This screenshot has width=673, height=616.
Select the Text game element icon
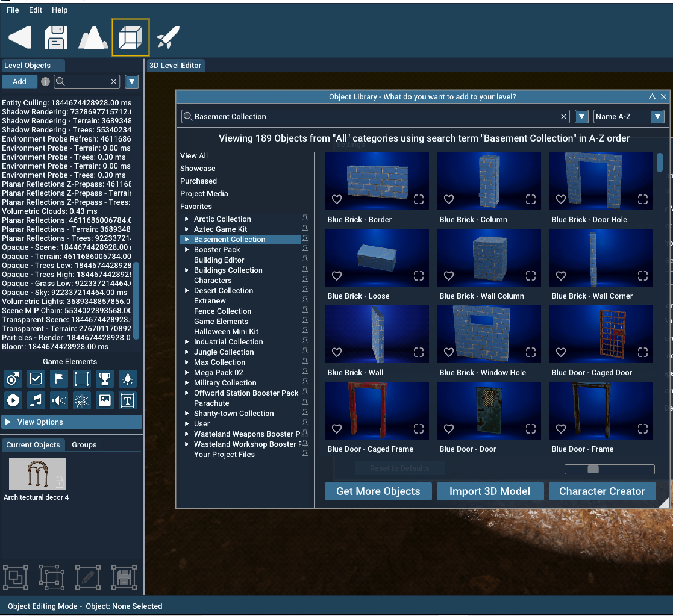[x=127, y=400]
